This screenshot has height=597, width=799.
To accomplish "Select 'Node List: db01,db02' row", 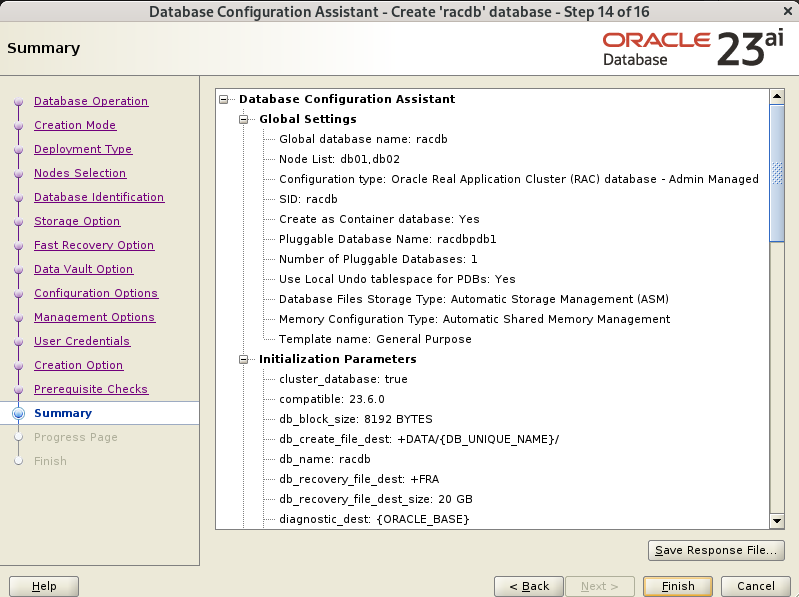I will point(339,159).
